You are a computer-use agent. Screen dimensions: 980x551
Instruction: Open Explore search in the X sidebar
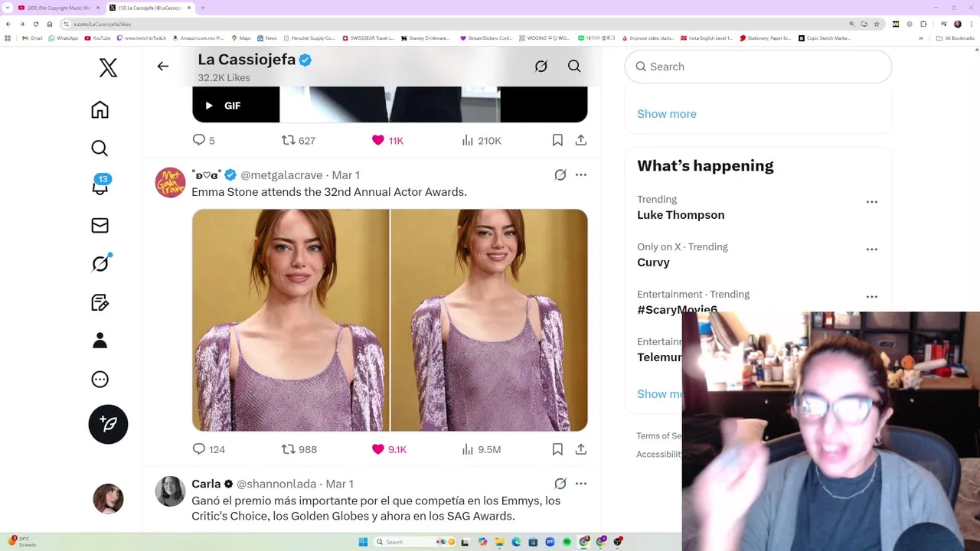coord(100,148)
